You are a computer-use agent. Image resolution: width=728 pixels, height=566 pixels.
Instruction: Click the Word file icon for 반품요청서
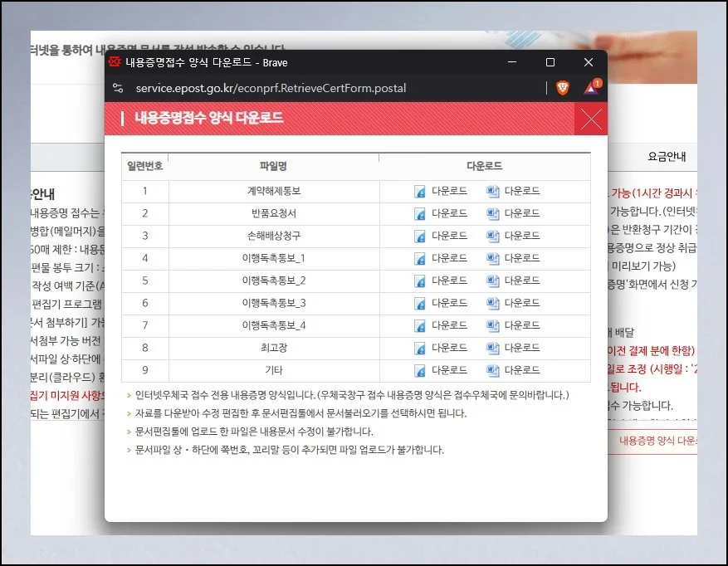click(492, 213)
